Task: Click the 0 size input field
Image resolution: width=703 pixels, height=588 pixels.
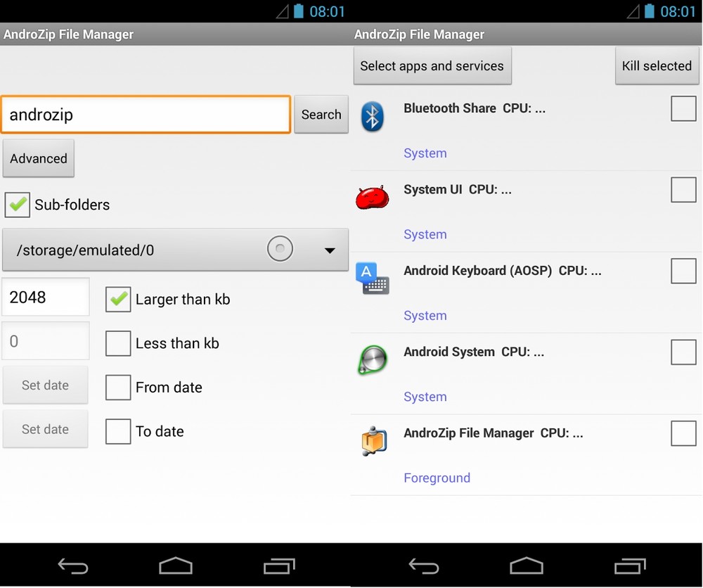Action: 46,341
